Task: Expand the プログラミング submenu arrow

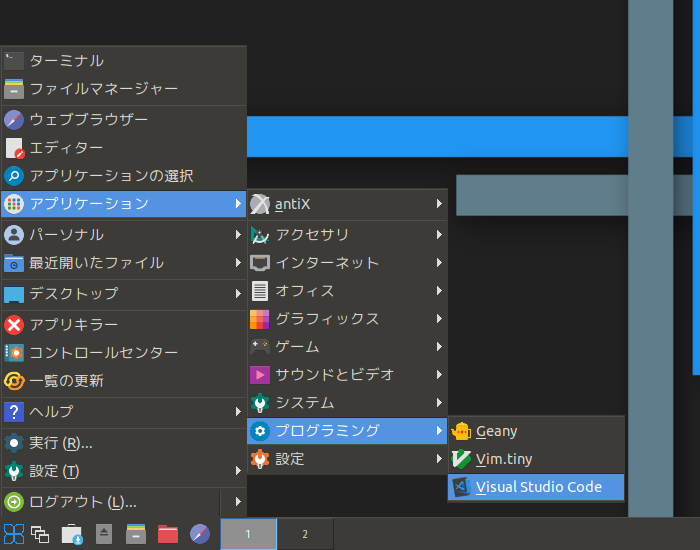Action: [439, 431]
